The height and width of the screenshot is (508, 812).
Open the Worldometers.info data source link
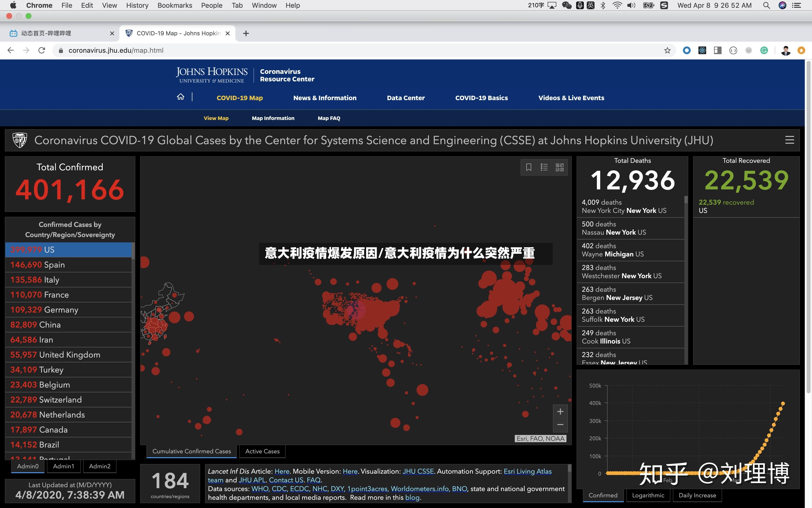[x=420, y=489]
